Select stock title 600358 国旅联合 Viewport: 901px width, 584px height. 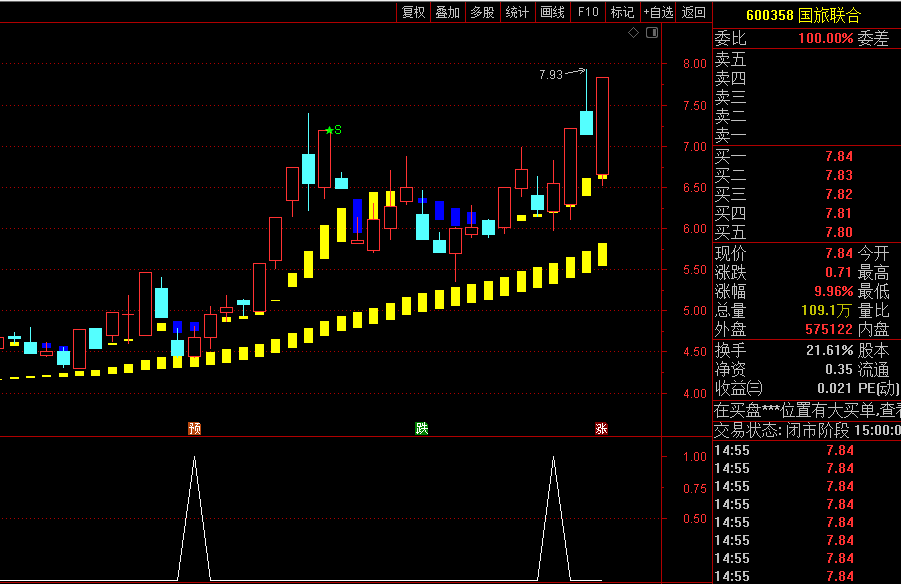coord(803,15)
